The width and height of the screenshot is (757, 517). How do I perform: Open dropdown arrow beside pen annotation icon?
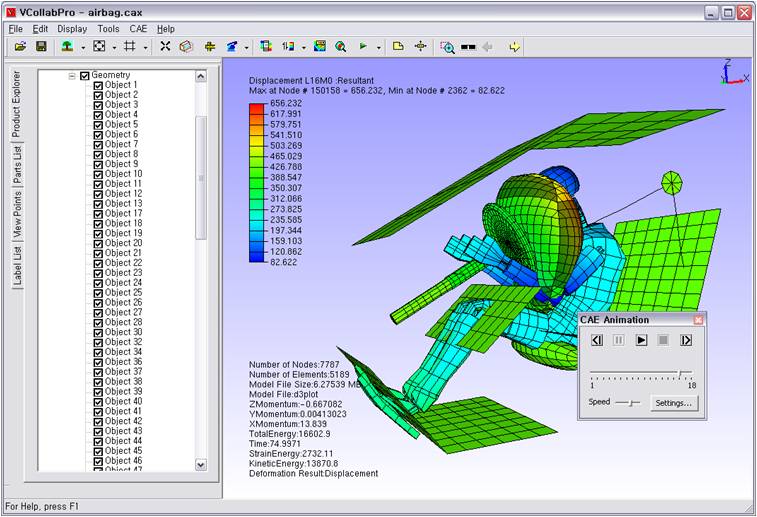(x=247, y=47)
